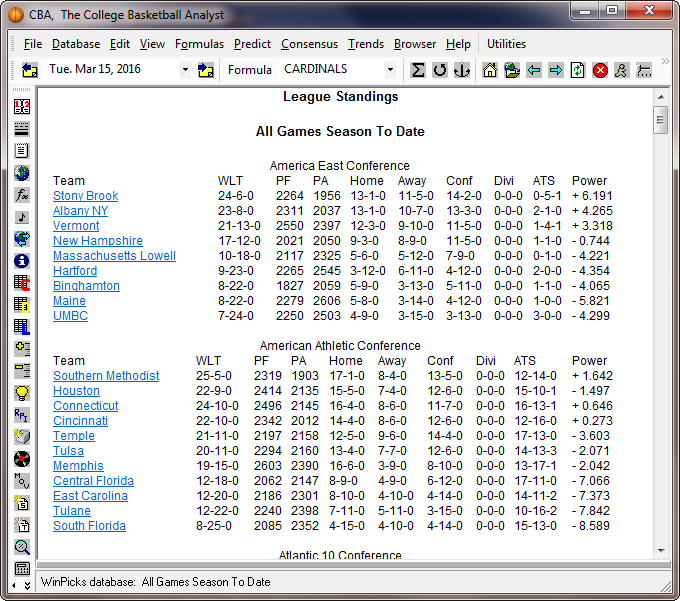Click the light bulb sidebar icon
This screenshot has width=680, height=601.
21,393
